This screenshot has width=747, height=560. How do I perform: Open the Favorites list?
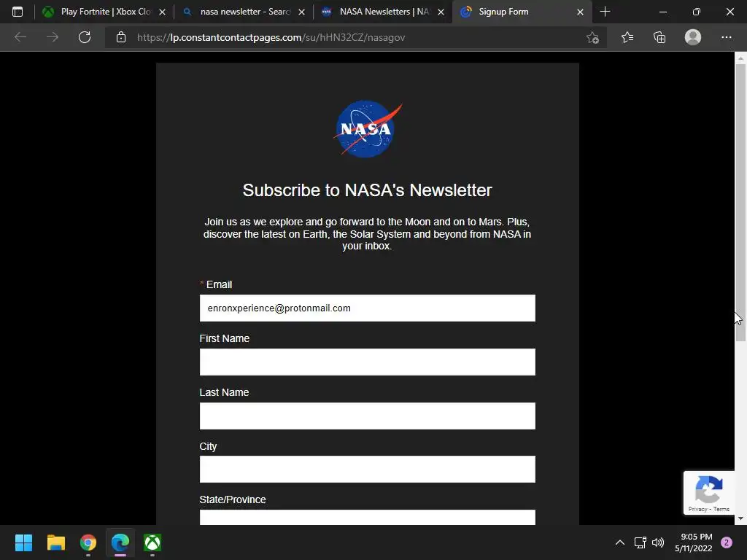[627, 37]
